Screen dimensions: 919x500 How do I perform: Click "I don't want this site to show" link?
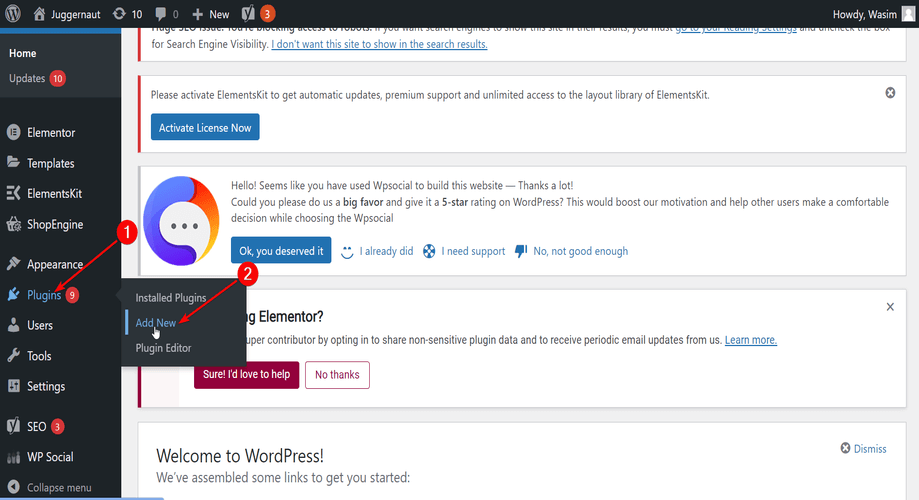(x=379, y=44)
